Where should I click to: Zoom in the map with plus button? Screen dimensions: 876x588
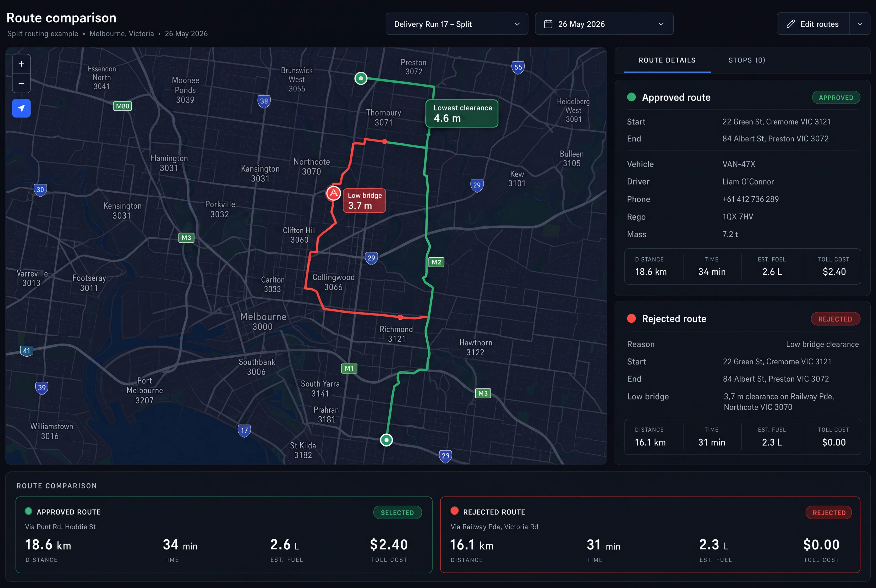point(21,64)
